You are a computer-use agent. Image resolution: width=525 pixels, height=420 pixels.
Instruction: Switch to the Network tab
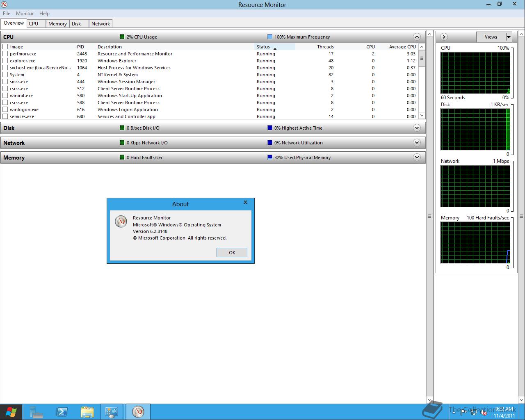click(x=100, y=24)
